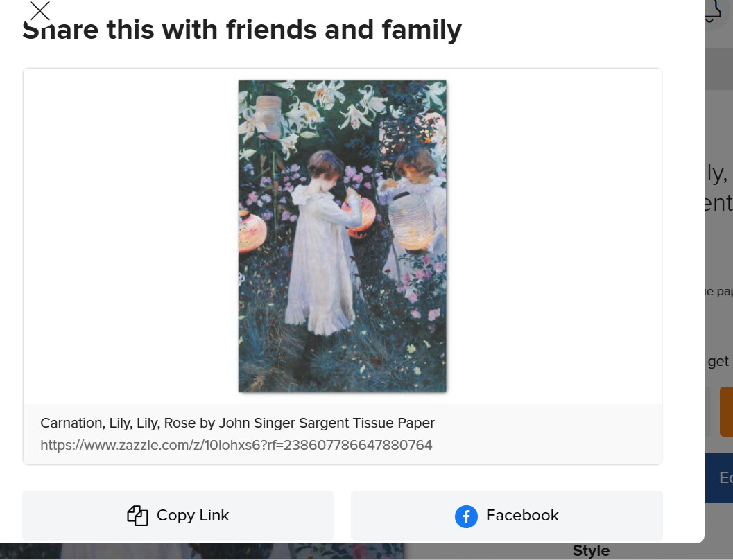Click the Share this with friends heading

pos(242,30)
